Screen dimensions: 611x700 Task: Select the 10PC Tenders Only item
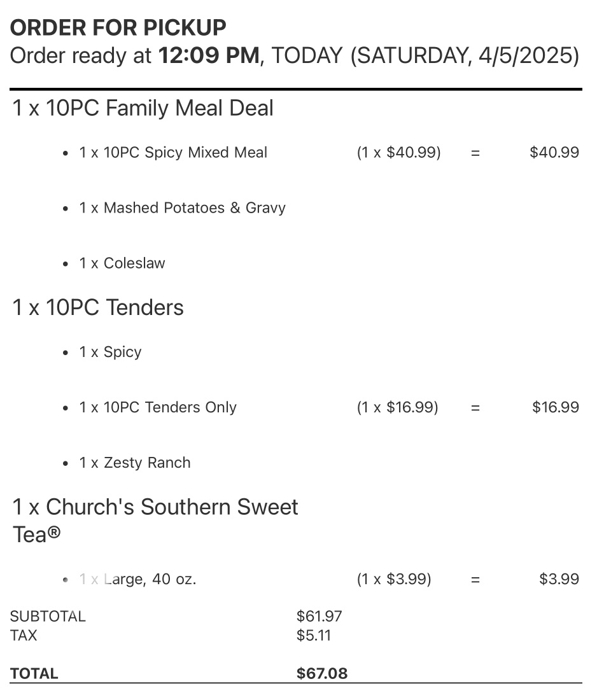click(158, 407)
